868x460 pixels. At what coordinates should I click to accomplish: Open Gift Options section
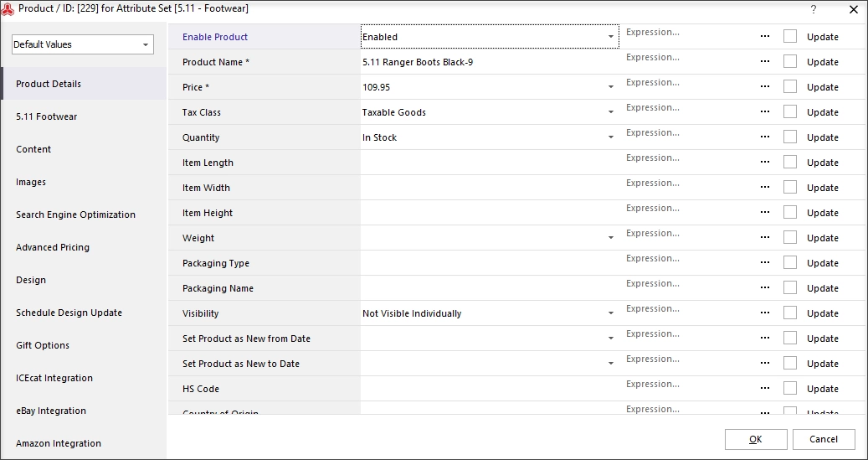[84, 345]
